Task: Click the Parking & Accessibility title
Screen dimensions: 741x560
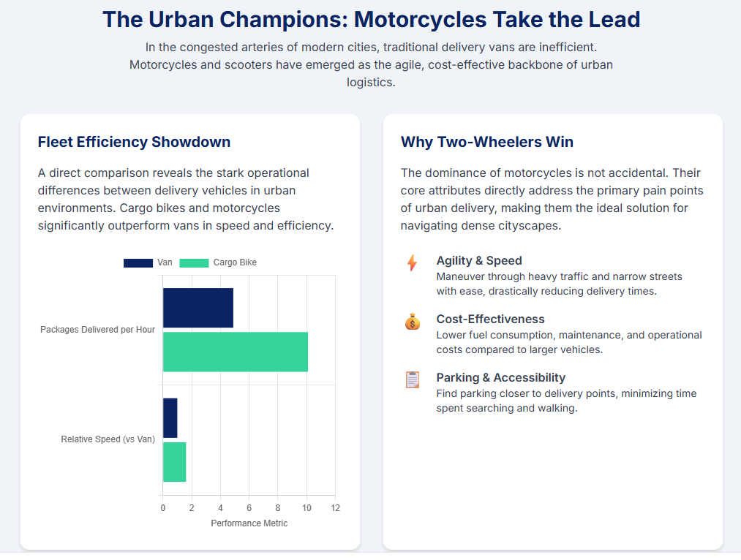Action: (x=500, y=377)
